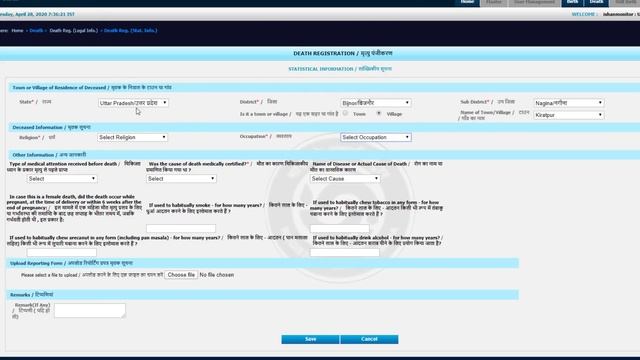
Task: Open the User Management tab
Action: click(x=534, y=2)
